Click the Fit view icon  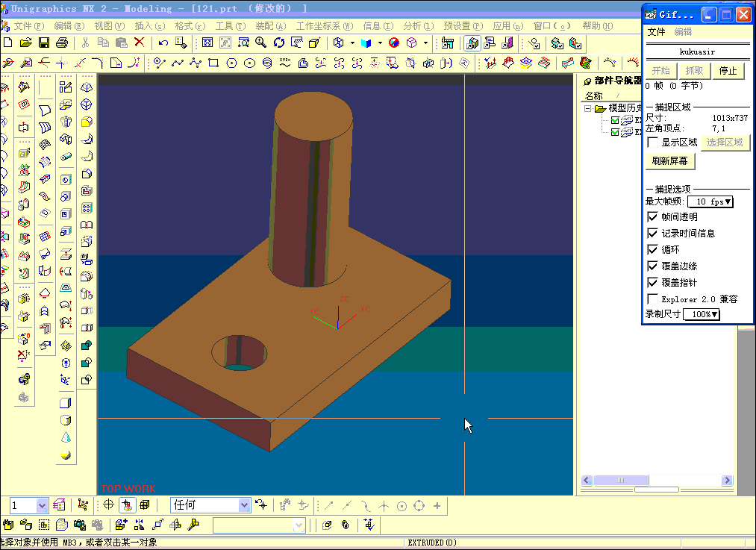click(x=207, y=43)
